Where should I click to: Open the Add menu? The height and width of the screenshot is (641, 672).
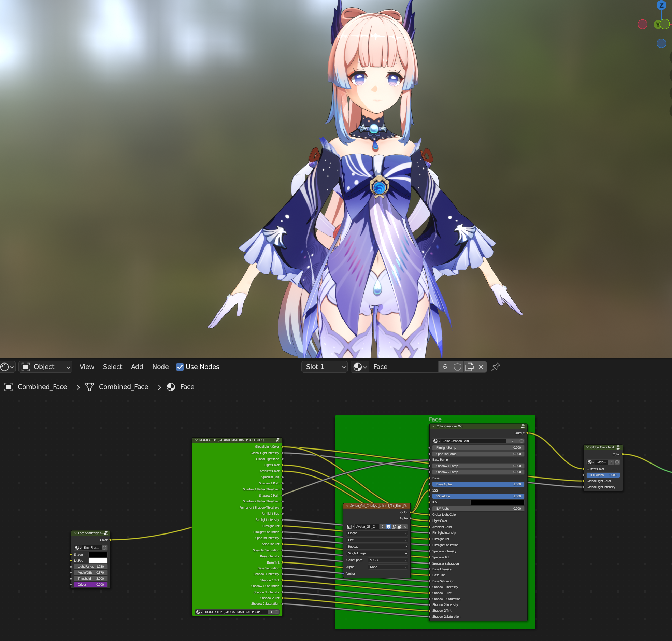[x=137, y=367]
